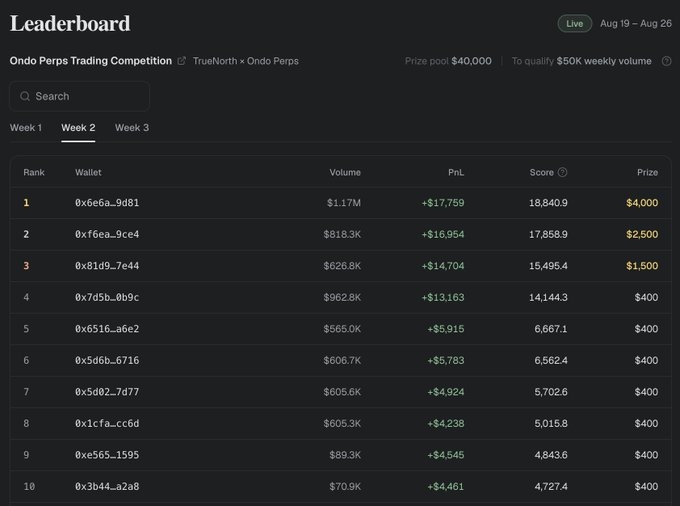680x506 pixels.
Task: Click the Wallet column header
Action: click(x=88, y=172)
